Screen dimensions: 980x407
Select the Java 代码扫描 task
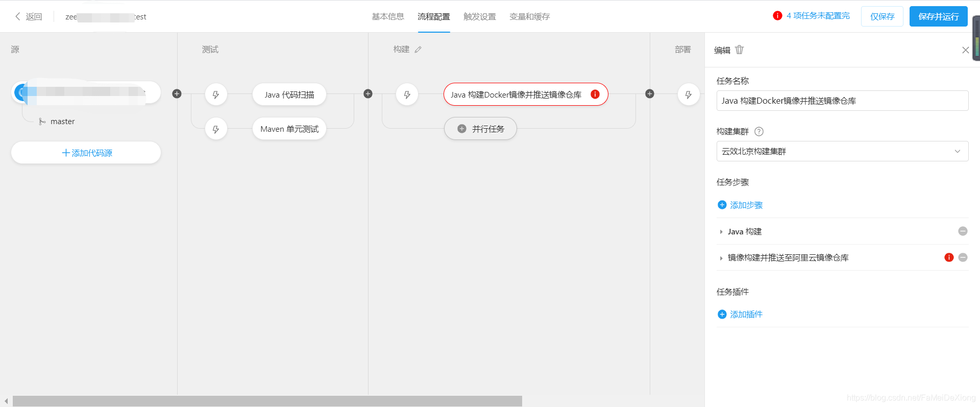pos(289,94)
